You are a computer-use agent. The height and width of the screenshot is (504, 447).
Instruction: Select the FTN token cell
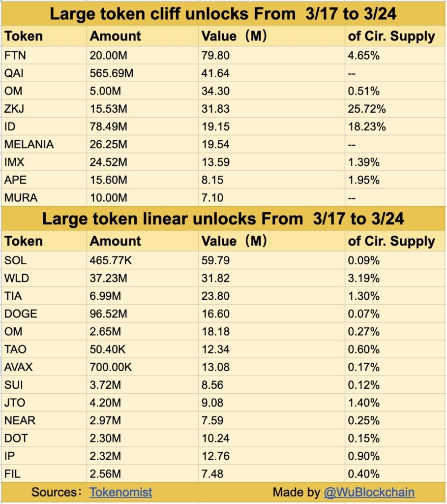click(x=16, y=56)
